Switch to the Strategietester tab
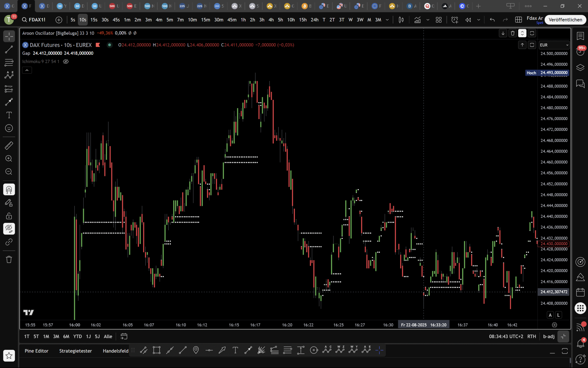Screen dimensions: 588x368 75,351
